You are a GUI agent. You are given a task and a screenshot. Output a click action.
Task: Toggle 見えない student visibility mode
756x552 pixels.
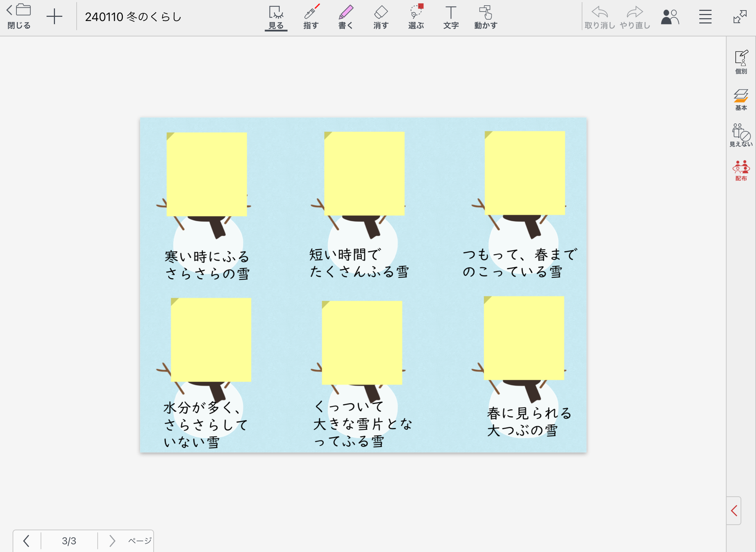(741, 135)
